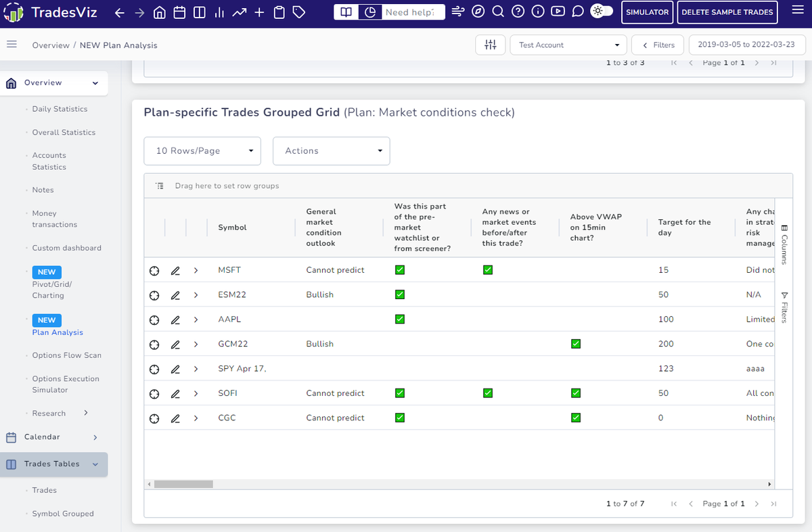
Task: Toggle ESM22 pre-market watchlist checkbox
Action: [399, 294]
